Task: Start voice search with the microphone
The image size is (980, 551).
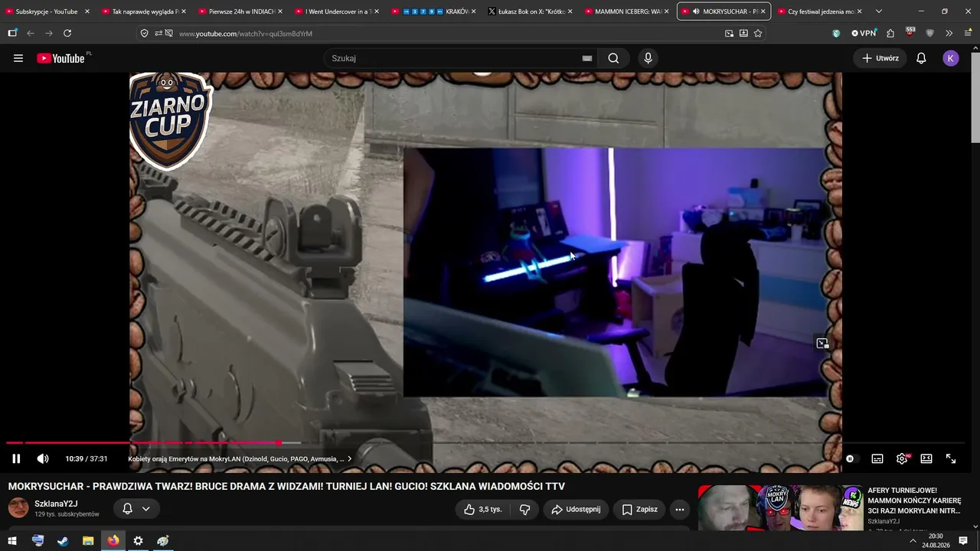Action: [648, 58]
